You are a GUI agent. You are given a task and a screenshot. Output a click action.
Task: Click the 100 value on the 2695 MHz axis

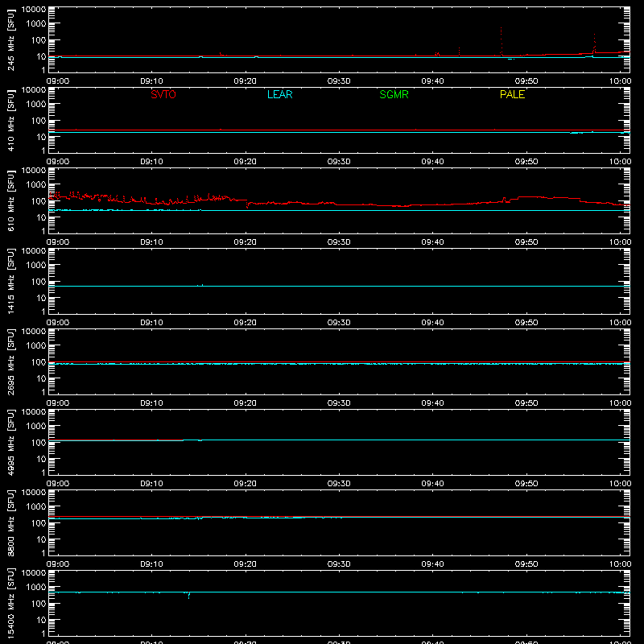tap(39, 362)
